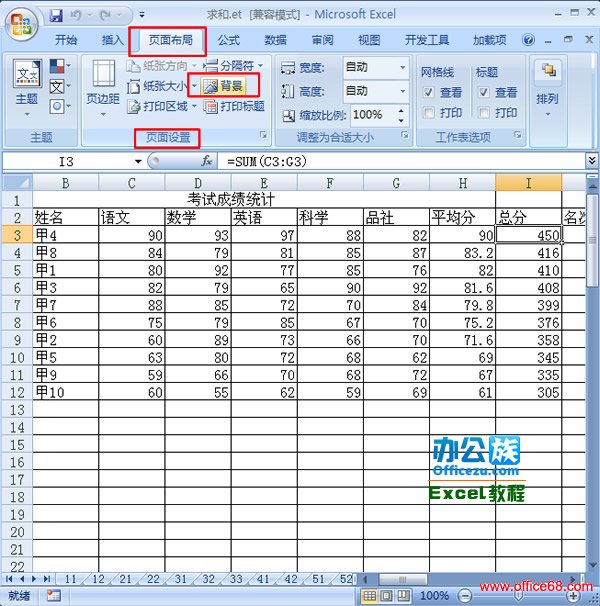Select row 7 header
The image size is (600, 606).
click(17, 305)
